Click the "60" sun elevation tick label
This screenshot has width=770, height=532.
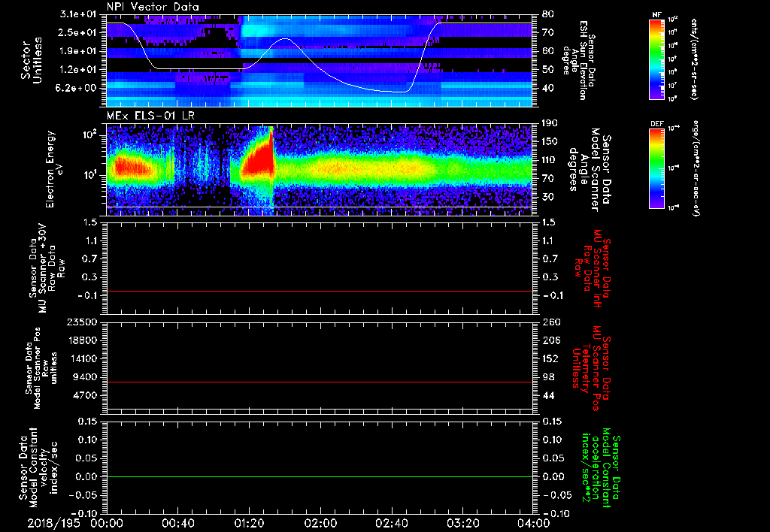pos(548,51)
